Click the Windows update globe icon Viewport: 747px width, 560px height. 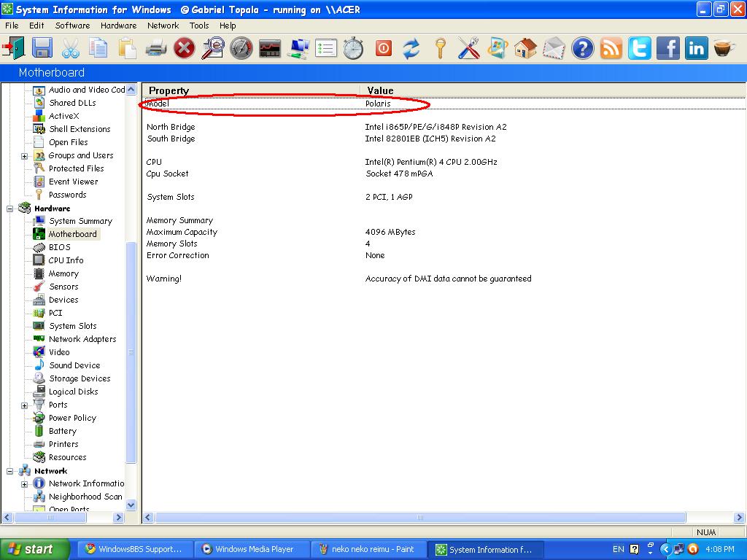498,47
